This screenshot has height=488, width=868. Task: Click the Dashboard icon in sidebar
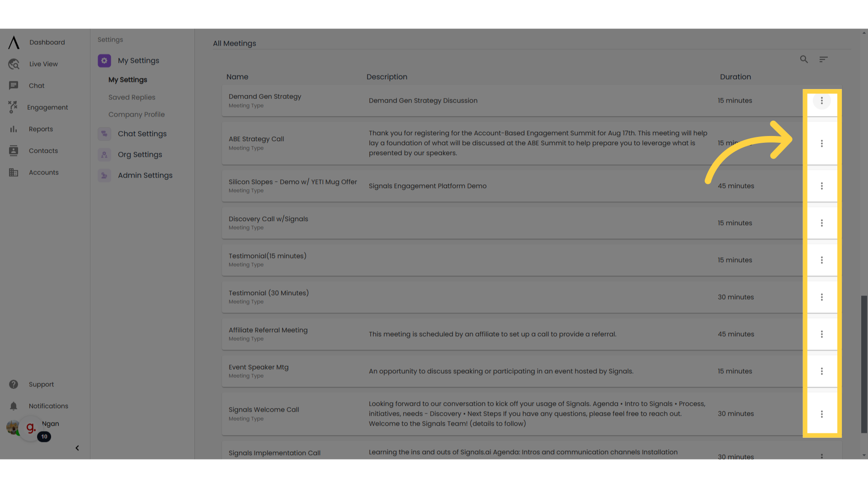(13, 42)
